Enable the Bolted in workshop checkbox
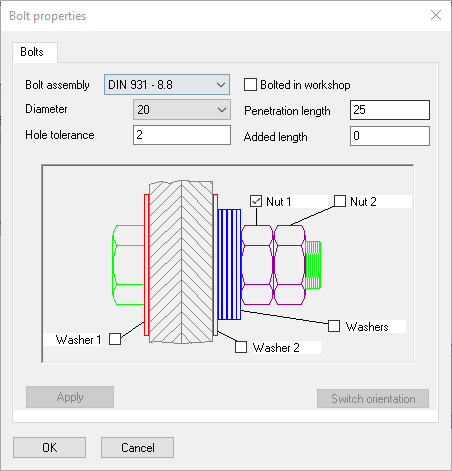 (x=250, y=85)
